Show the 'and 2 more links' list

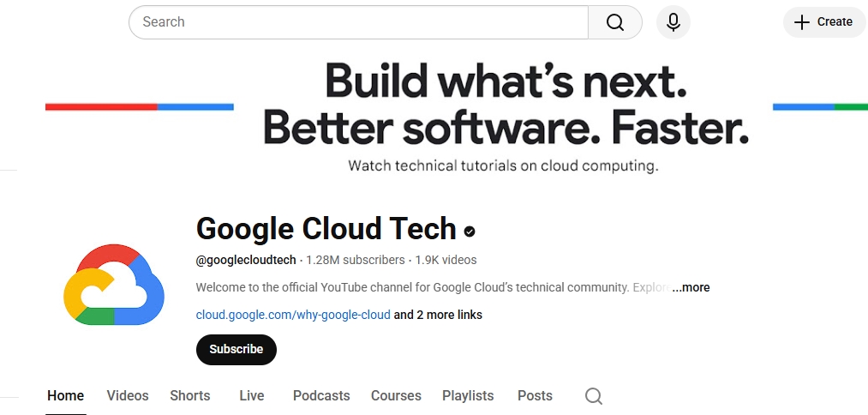coord(438,315)
